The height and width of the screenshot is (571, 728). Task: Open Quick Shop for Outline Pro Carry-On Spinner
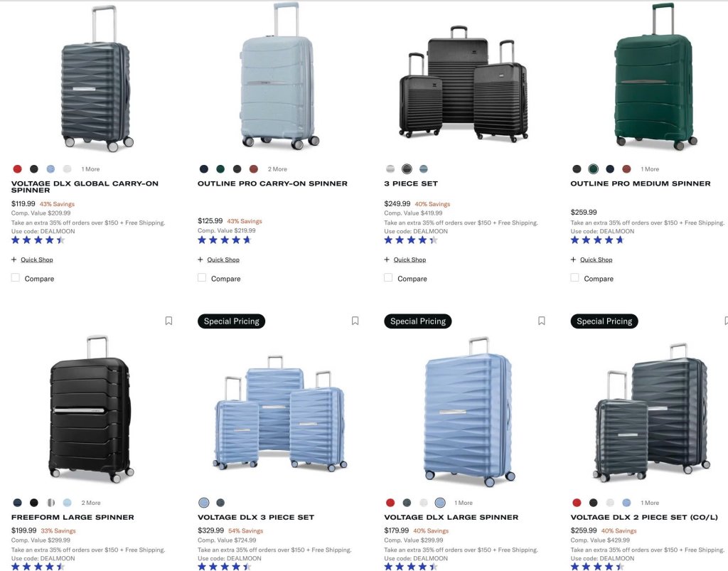click(223, 260)
